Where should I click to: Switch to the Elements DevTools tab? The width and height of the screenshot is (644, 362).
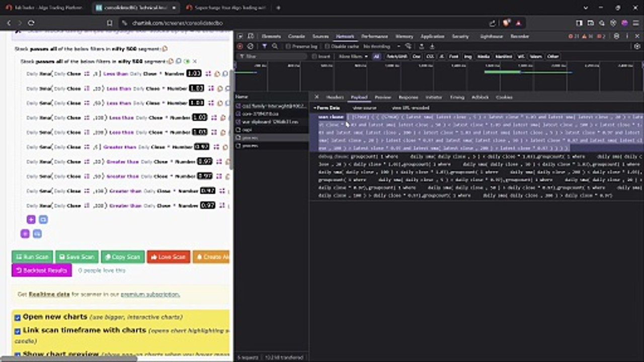point(271,36)
